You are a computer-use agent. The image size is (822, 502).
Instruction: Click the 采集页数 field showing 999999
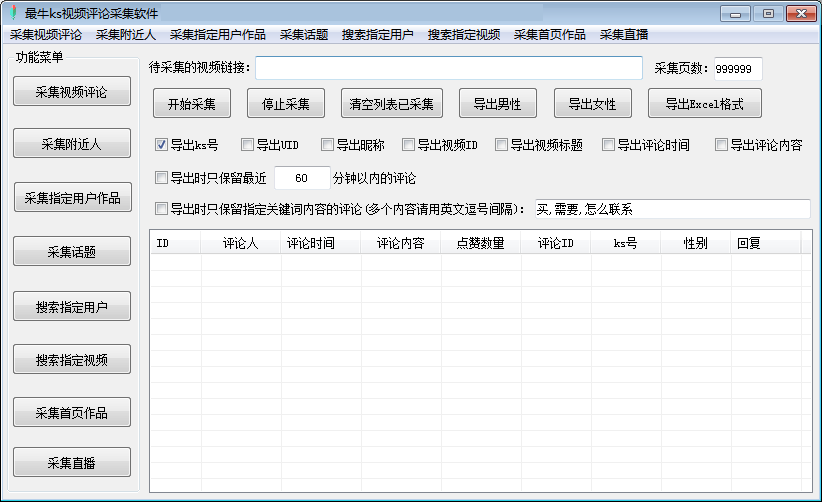click(x=738, y=69)
